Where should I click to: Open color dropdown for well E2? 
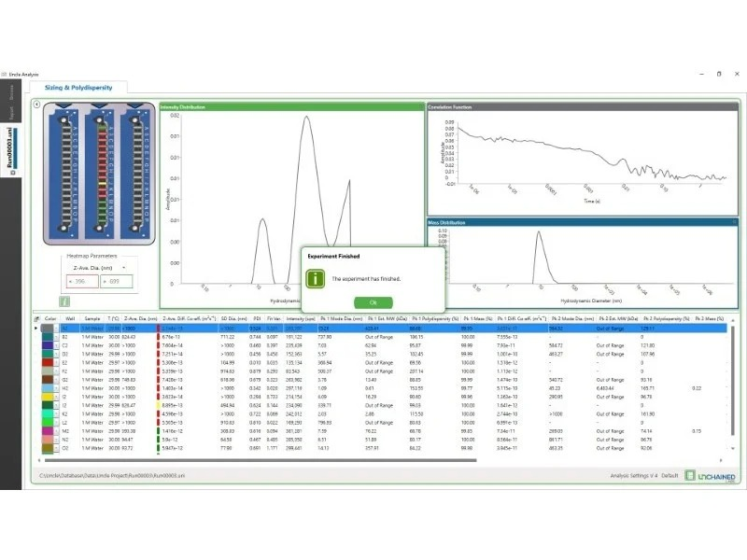[56, 362]
